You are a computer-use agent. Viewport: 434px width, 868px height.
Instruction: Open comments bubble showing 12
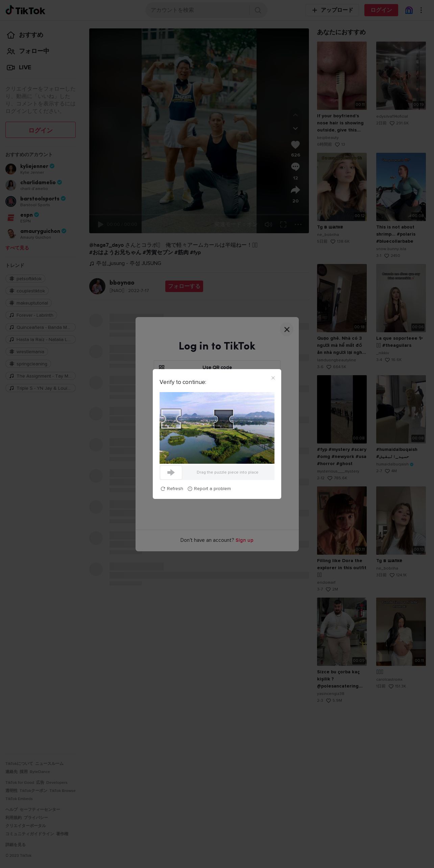click(x=295, y=167)
